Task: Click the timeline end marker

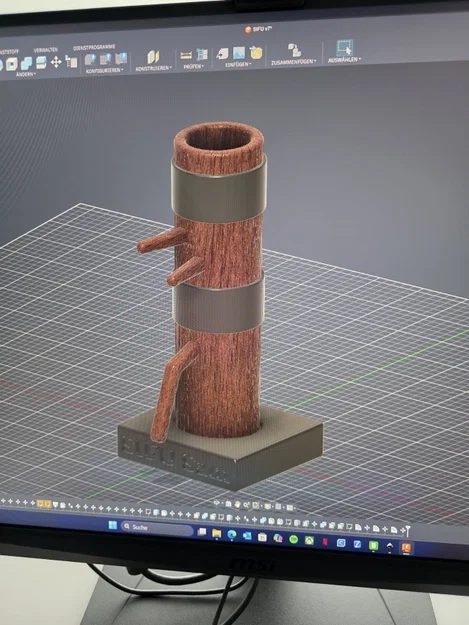Action: click(x=406, y=530)
